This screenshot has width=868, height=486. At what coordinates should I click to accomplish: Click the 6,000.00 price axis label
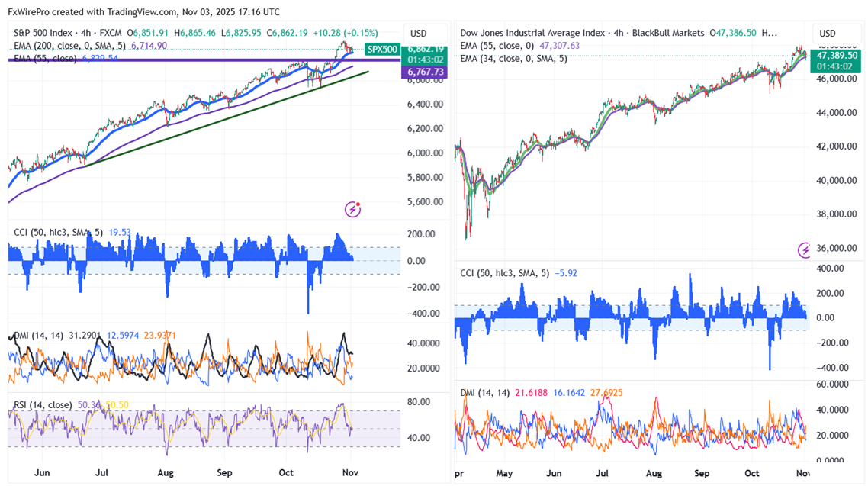tap(425, 153)
